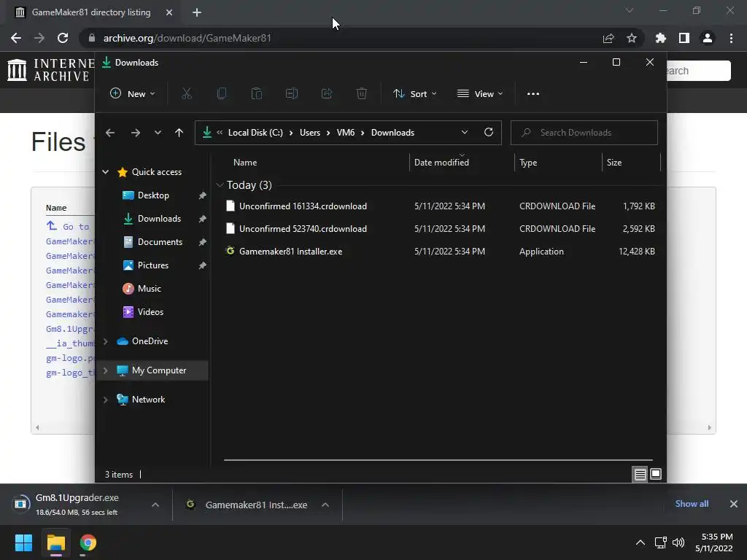Select Downloads in navigation pane
This screenshot has width=747, height=560.
[159, 219]
